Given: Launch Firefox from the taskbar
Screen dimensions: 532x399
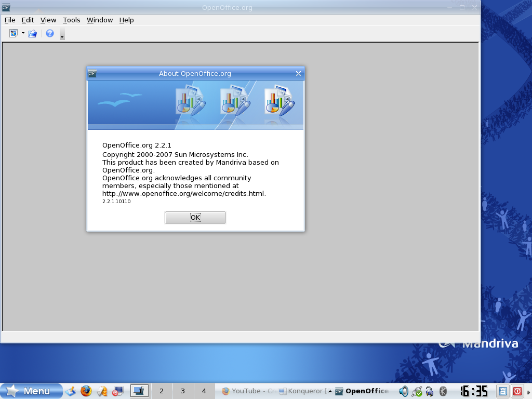Looking at the screenshot, I should click(86, 391).
